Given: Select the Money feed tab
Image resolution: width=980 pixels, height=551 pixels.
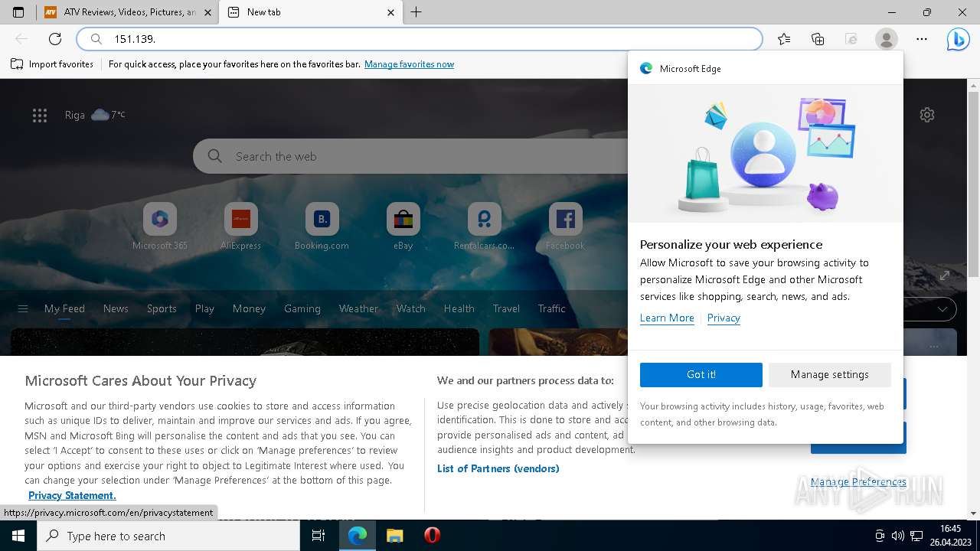Looking at the screenshot, I should [x=249, y=308].
